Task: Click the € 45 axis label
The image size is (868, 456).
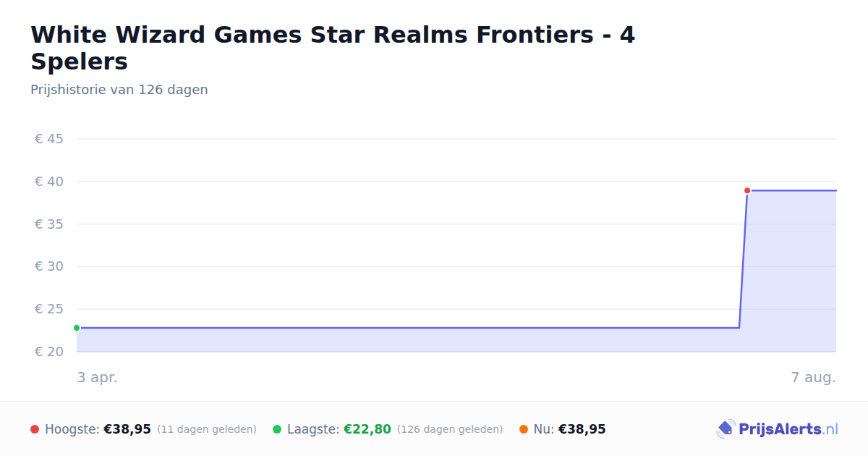Action: click(x=49, y=139)
